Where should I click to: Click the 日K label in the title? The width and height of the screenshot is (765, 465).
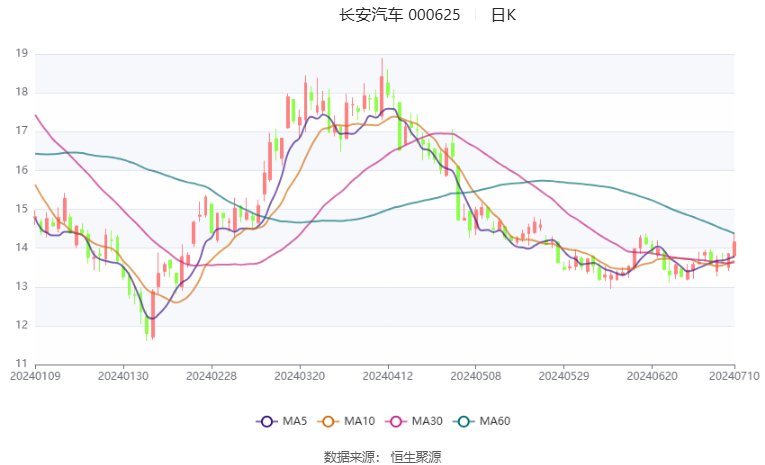[503, 15]
